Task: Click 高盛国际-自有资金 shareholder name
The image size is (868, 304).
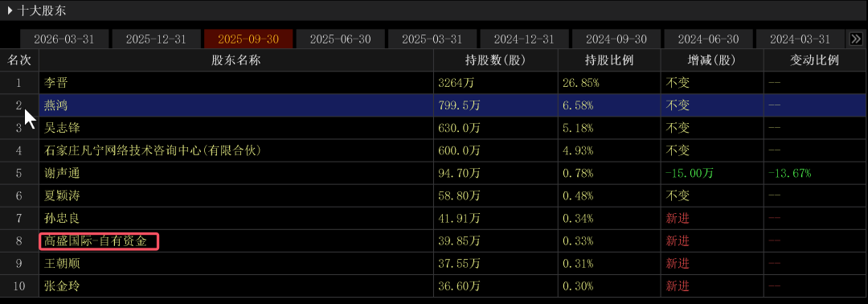Action: click(96, 241)
